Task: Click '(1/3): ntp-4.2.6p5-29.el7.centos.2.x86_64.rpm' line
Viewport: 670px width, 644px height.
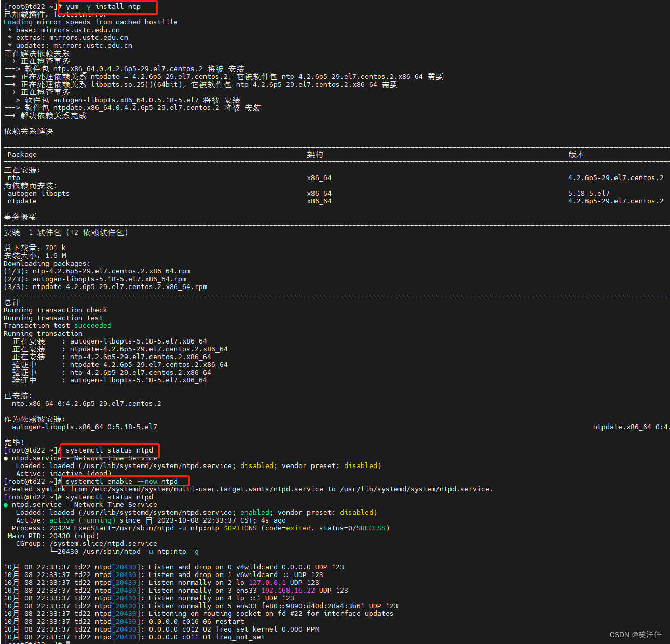Action: 97,271
